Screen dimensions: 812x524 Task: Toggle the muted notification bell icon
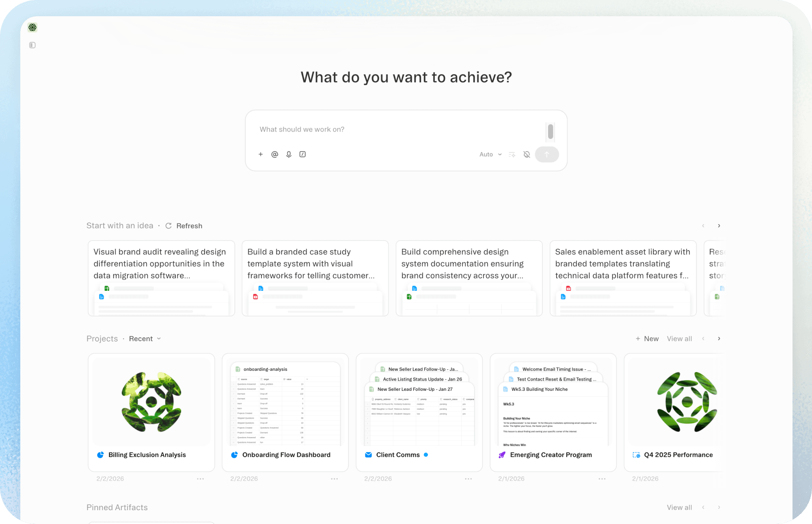coord(527,154)
